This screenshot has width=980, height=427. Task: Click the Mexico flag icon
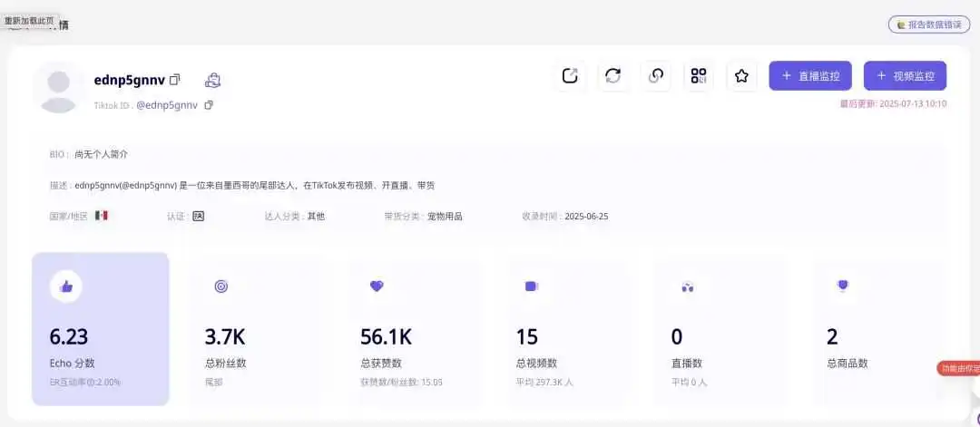(102, 216)
